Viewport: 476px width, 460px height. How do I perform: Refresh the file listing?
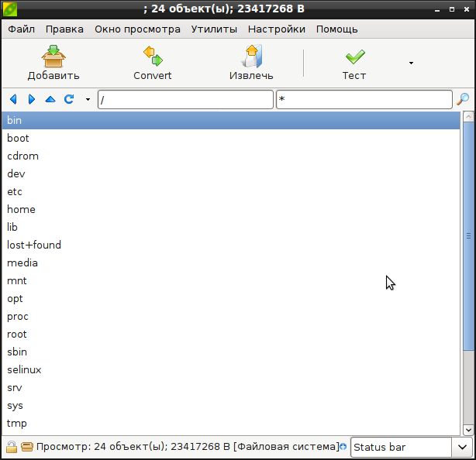(x=69, y=99)
